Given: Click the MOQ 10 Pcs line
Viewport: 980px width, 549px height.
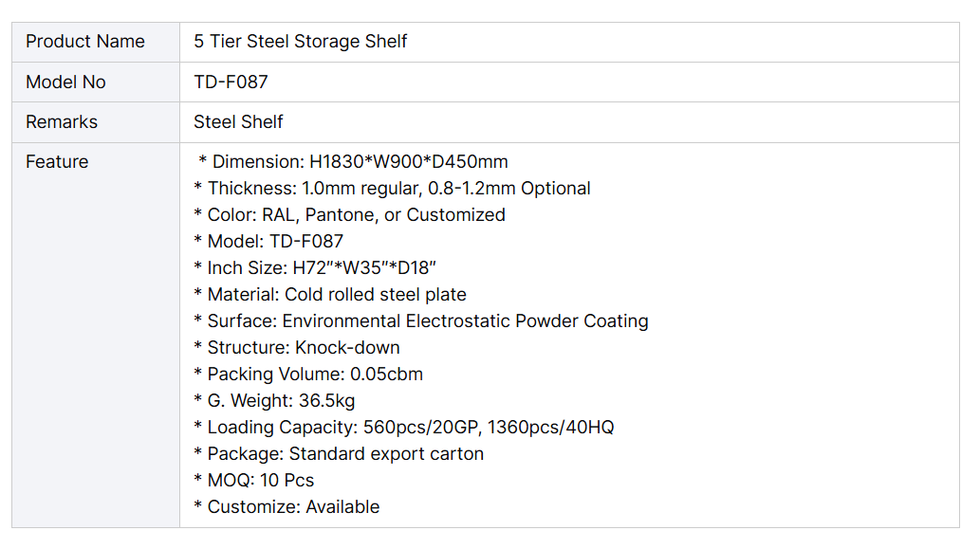Looking at the screenshot, I should tap(254, 481).
